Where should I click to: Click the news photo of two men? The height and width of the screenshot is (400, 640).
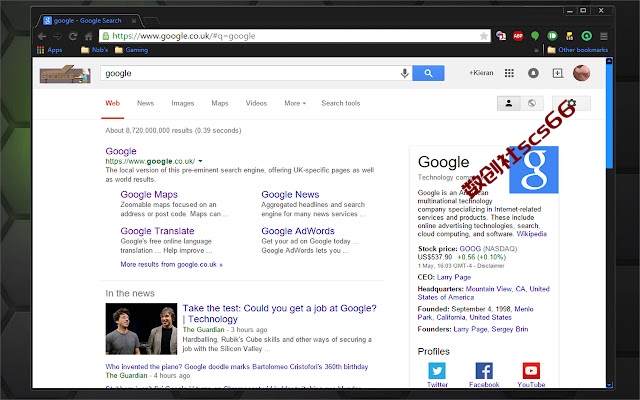point(141,329)
